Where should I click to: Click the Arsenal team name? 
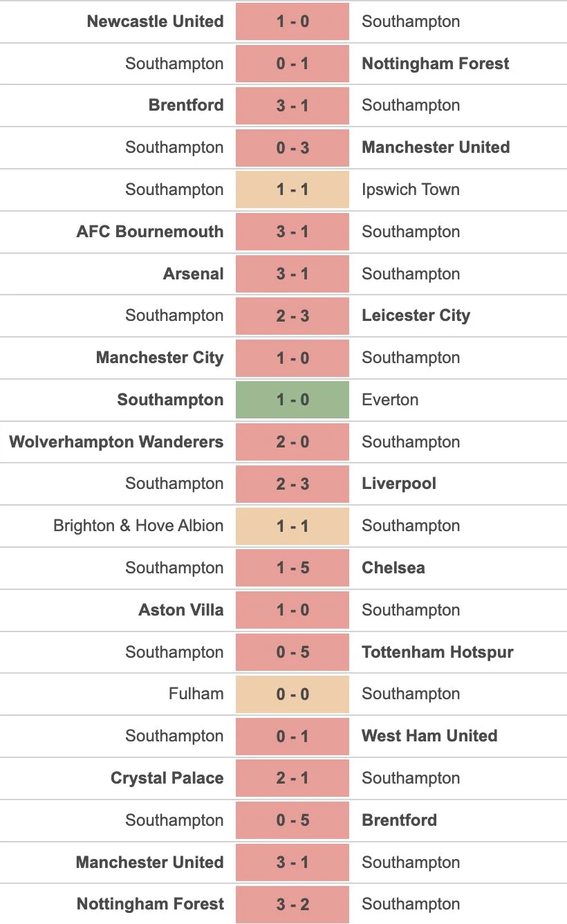click(x=193, y=274)
